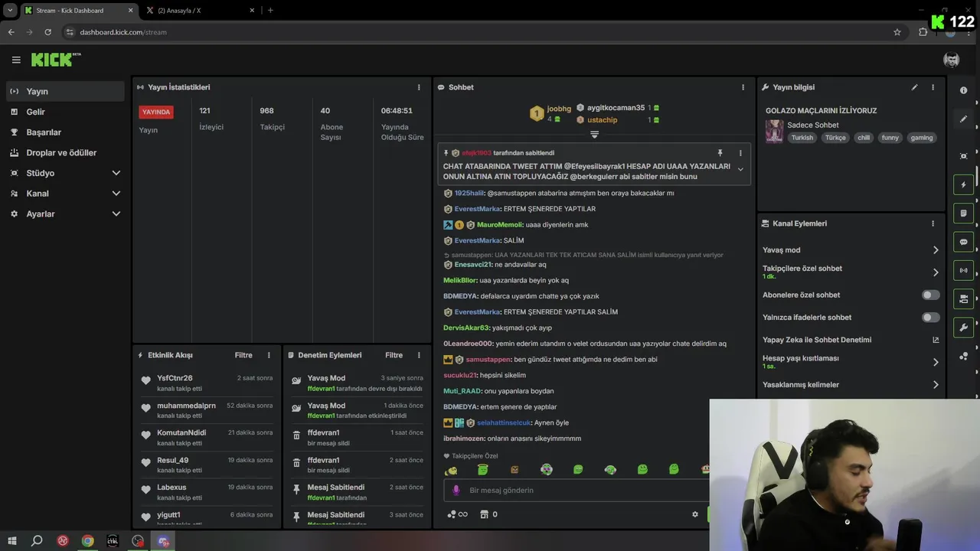980x551 pixels.
Task: Click username MauroMemoli in chat
Action: click(x=500, y=225)
